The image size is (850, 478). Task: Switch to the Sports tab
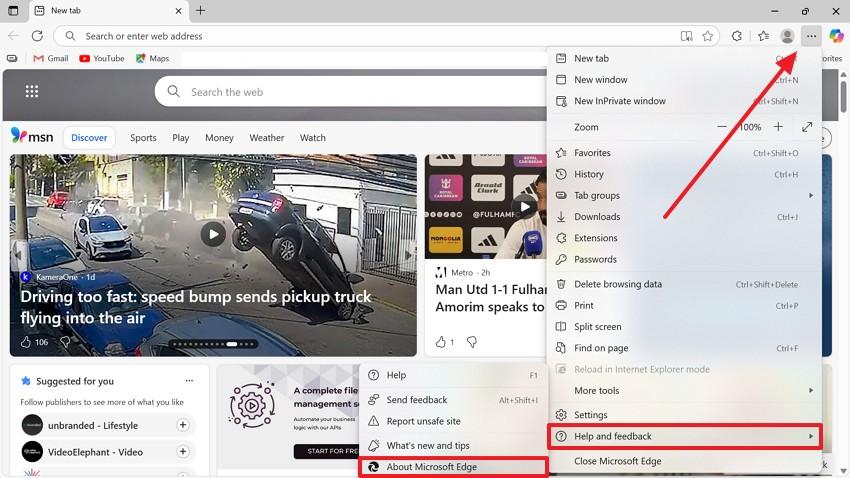[x=143, y=138]
